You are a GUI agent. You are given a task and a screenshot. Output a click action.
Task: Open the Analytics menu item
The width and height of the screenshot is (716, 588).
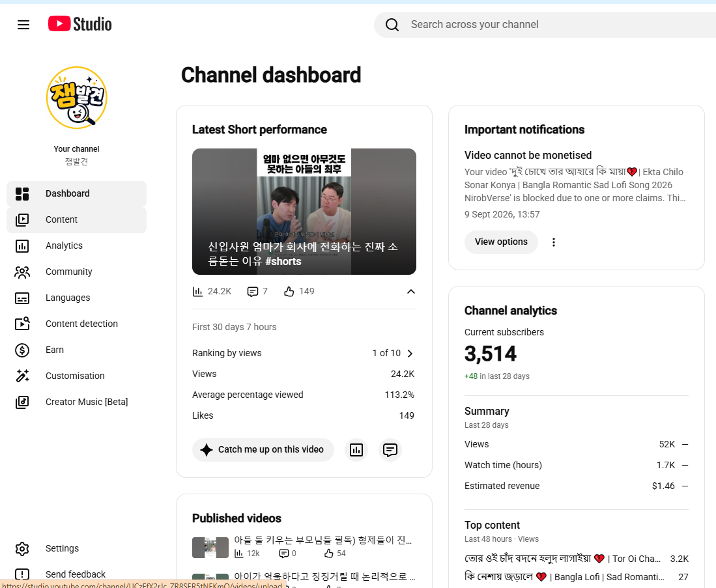(77, 245)
